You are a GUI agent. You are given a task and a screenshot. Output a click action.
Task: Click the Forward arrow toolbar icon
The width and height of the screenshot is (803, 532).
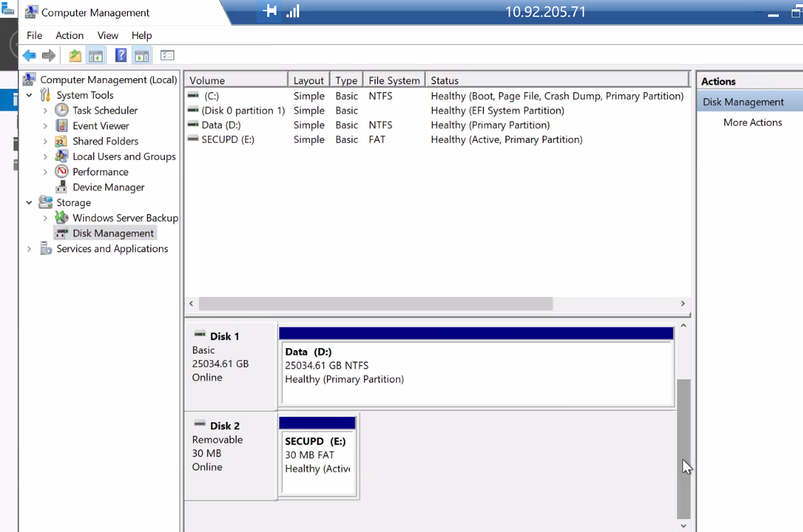click(48, 55)
